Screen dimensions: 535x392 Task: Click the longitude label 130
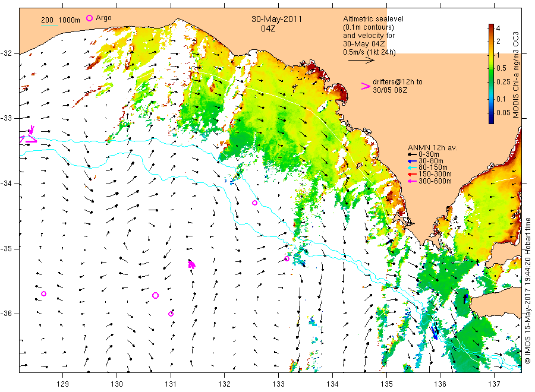(117, 384)
